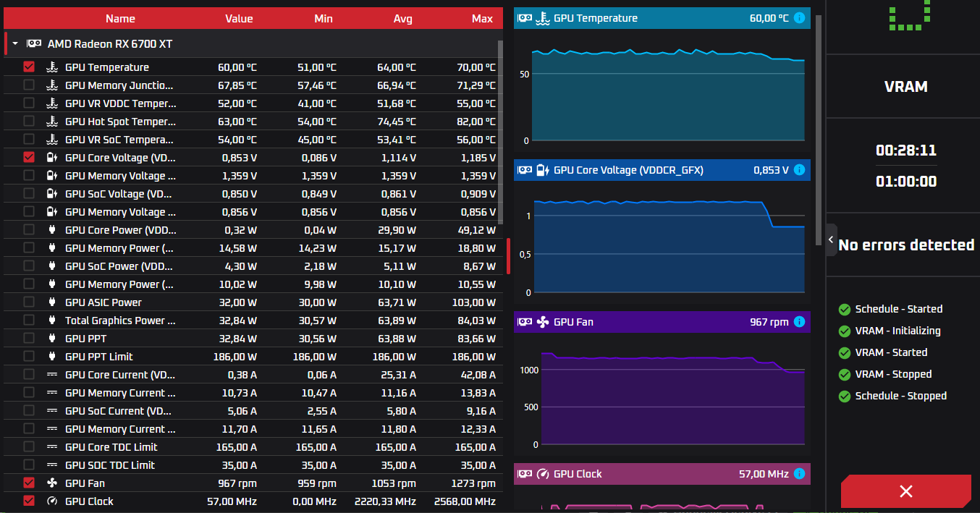Click thermometer icon in GPU Temperature graph header
This screenshot has width=980, height=513.
(x=543, y=18)
